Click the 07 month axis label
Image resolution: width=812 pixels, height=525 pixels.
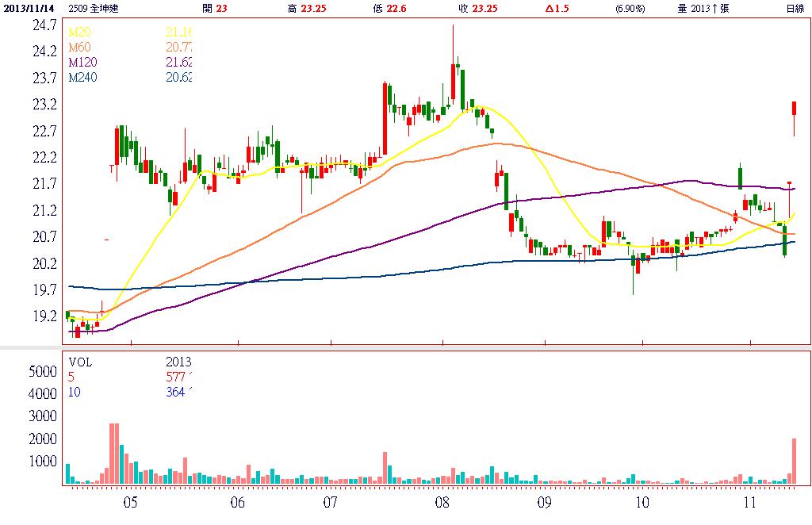point(331,502)
